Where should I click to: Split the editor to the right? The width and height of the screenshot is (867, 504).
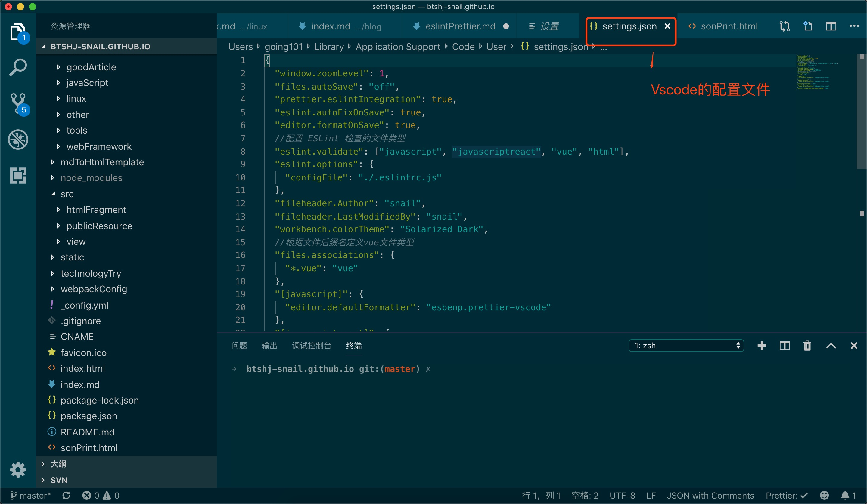point(831,26)
